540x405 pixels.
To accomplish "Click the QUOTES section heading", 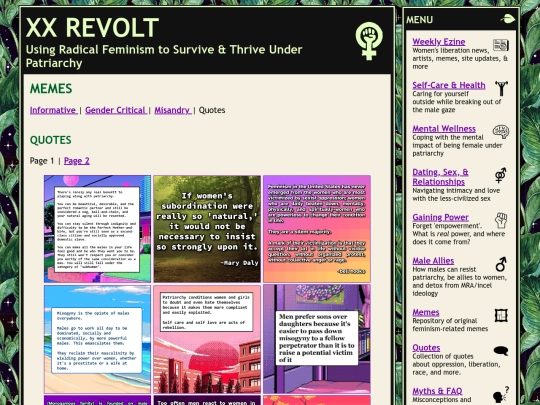I will pyautogui.click(x=51, y=140).
